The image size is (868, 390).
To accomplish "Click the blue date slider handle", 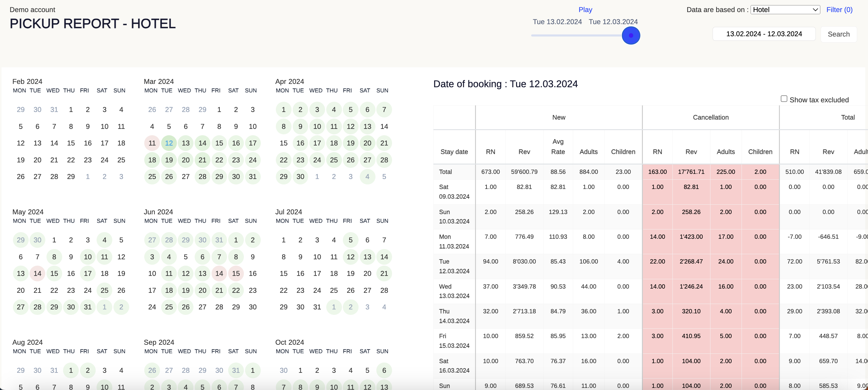I will (630, 35).
